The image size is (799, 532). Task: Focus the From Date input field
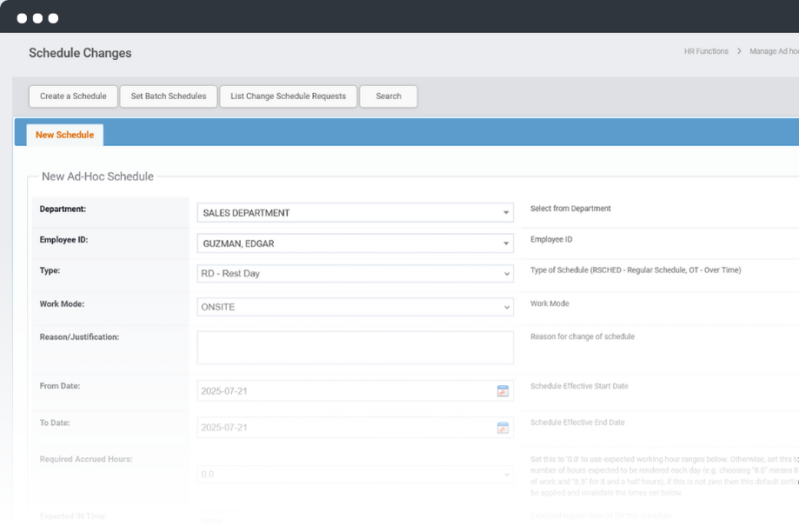tap(344, 391)
